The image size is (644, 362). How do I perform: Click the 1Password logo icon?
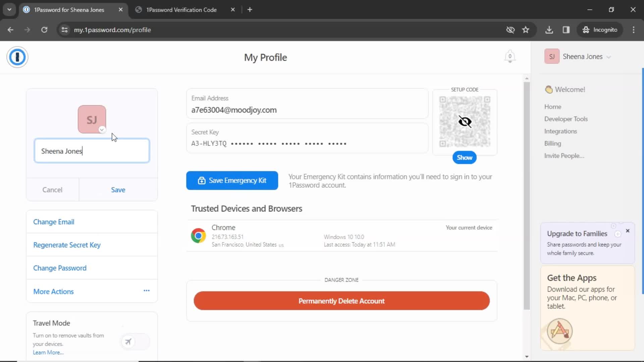[x=17, y=57]
